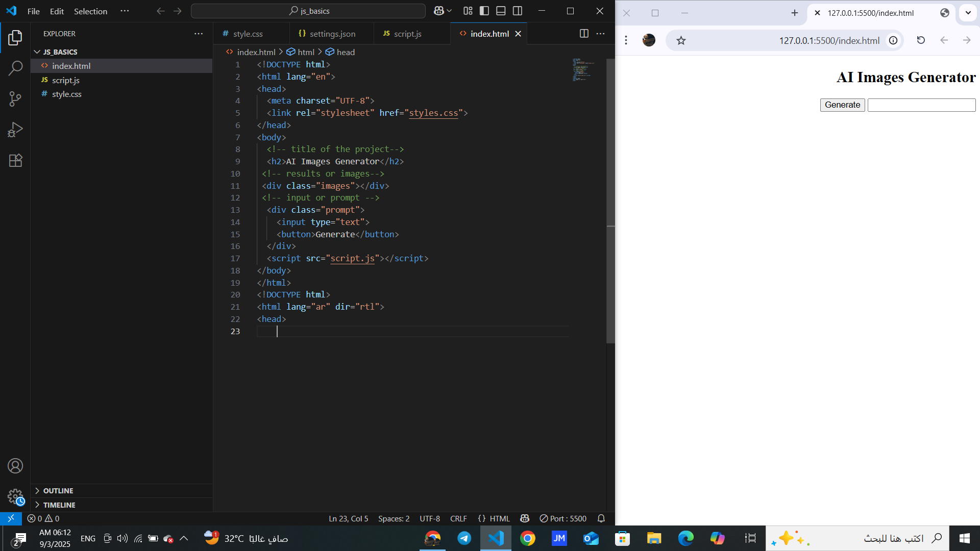Open script.js in the Explorer
980x551 pixels.
(x=121, y=80)
